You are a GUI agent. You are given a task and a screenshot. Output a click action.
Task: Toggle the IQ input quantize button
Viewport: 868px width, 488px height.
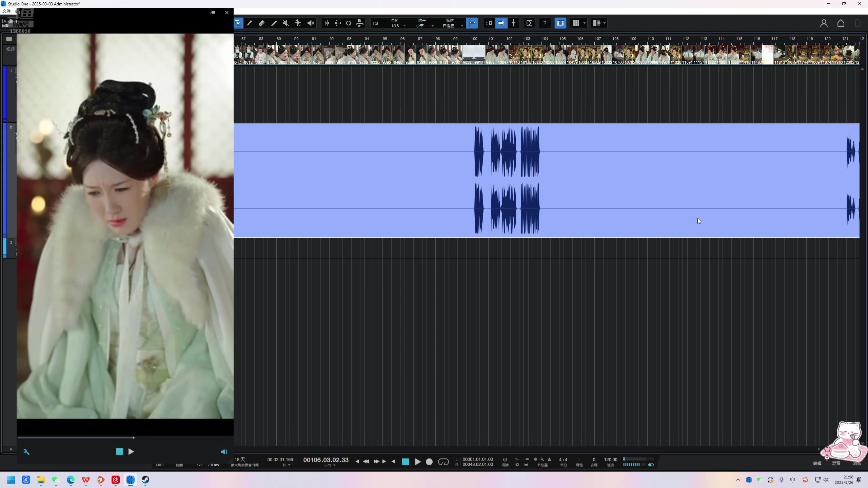(376, 23)
